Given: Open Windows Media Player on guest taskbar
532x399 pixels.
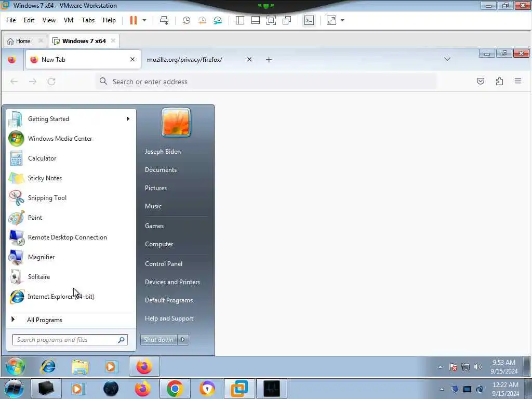Looking at the screenshot, I should 111,367.
